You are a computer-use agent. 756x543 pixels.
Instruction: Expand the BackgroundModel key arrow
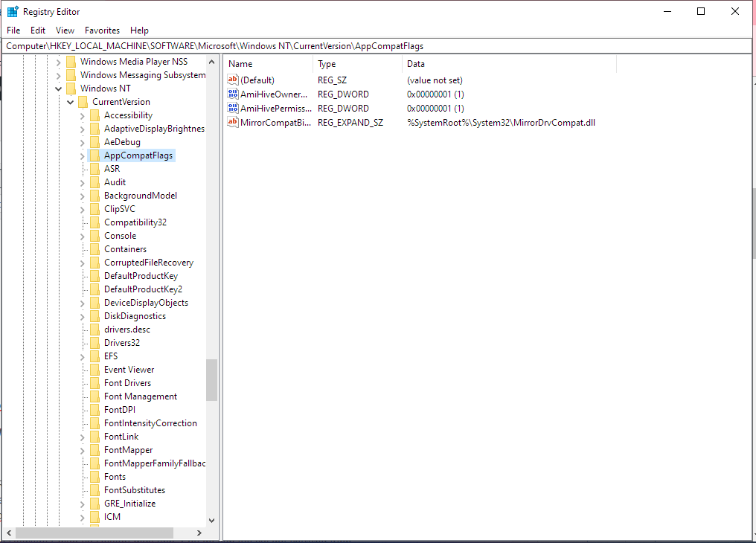pyautogui.click(x=82, y=196)
